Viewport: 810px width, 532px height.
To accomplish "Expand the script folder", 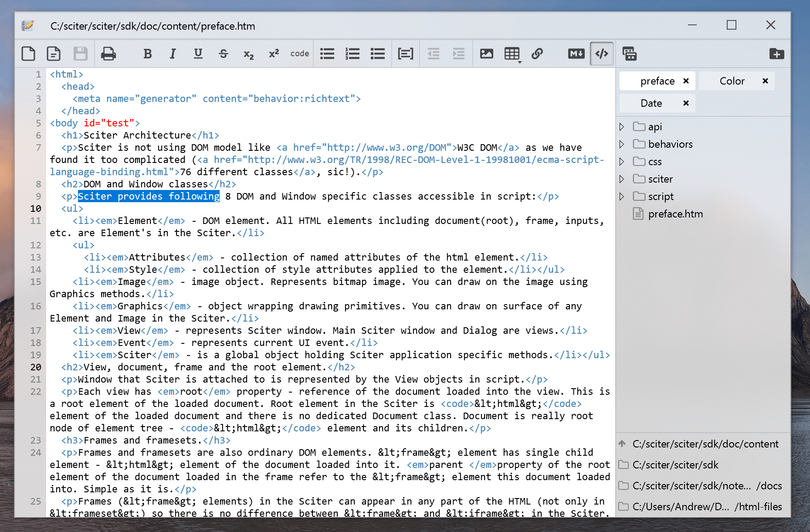I will click(622, 197).
